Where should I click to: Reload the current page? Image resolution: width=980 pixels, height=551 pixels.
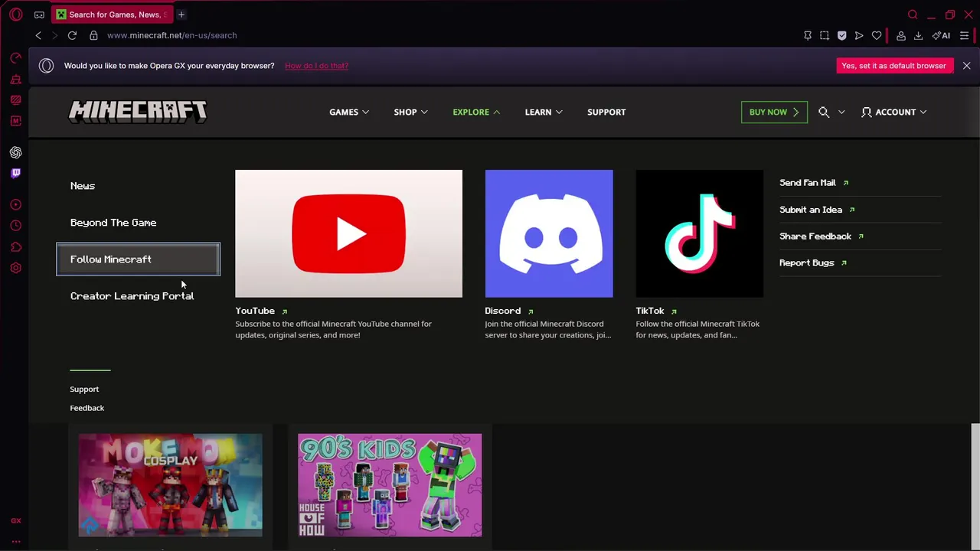(x=72, y=35)
